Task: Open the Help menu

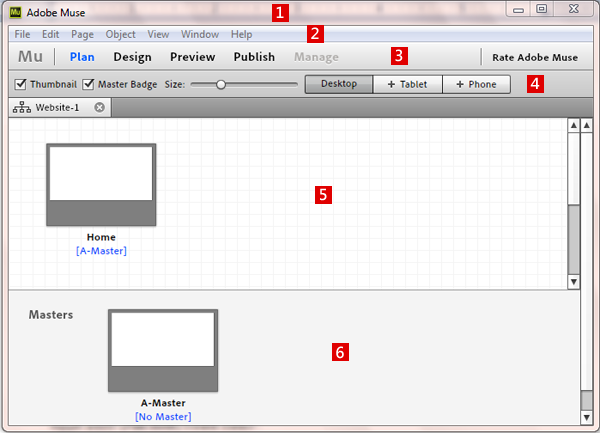Action: (241, 34)
